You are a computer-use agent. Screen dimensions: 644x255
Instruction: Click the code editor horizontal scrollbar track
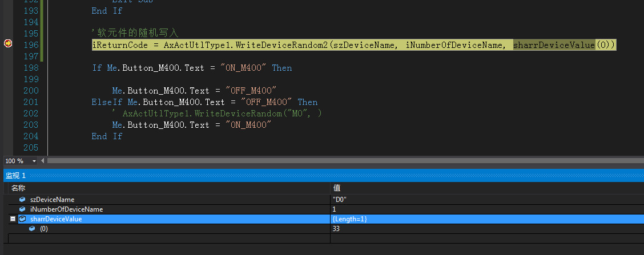pyautogui.click(x=343, y=161)
